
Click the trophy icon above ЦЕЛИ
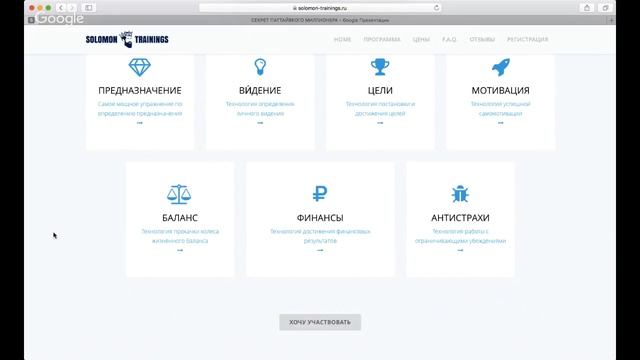coord(380,67)
